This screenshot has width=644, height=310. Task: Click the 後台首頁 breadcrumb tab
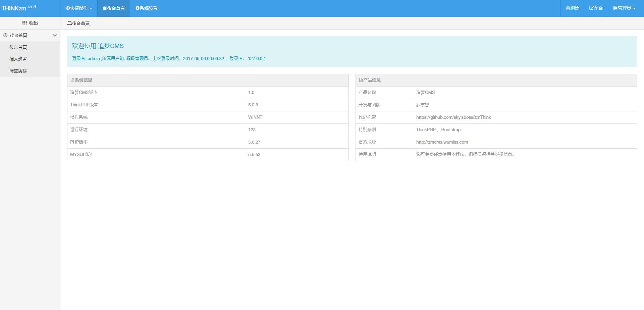click(x=78, y=23)
